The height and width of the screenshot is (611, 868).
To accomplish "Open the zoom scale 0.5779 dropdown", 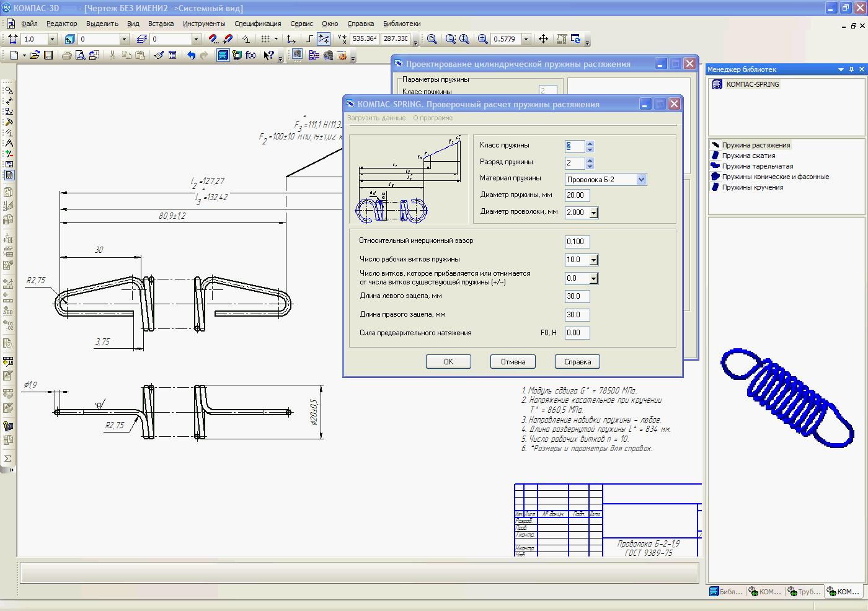I will point(526,39).
